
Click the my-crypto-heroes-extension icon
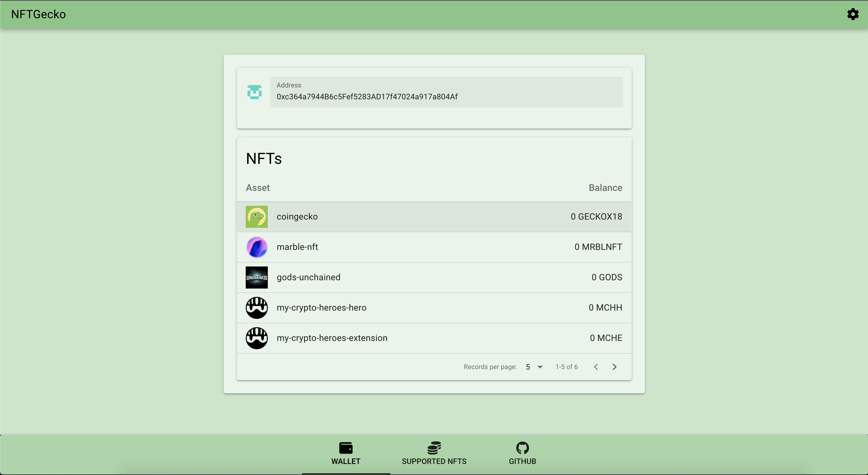[x=256, y=338]
